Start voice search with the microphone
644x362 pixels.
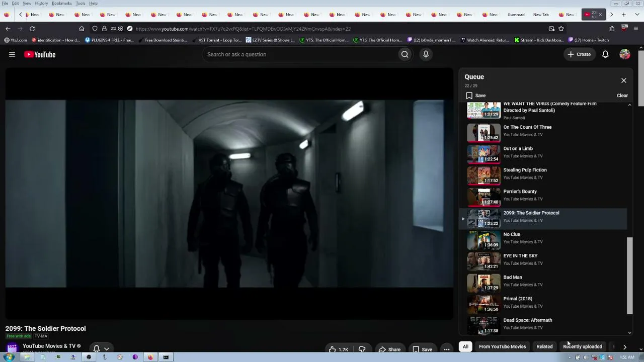(x=426, y=54)
